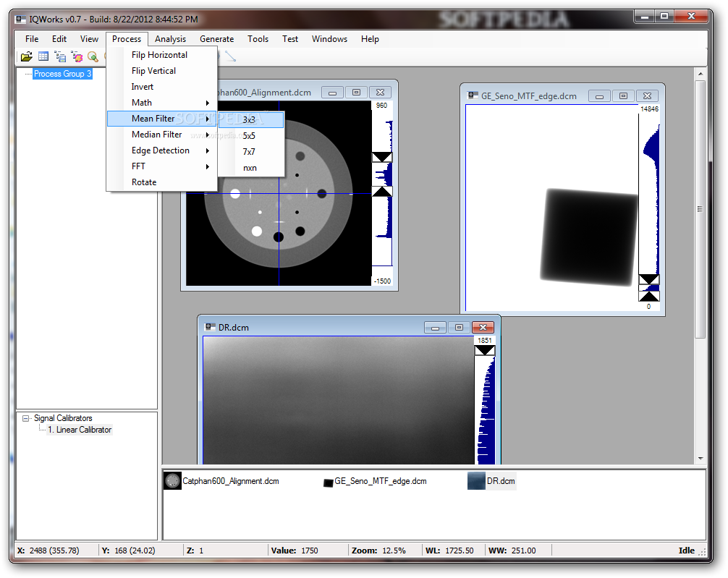Click the table grid toolbar icon

[43, 56]
